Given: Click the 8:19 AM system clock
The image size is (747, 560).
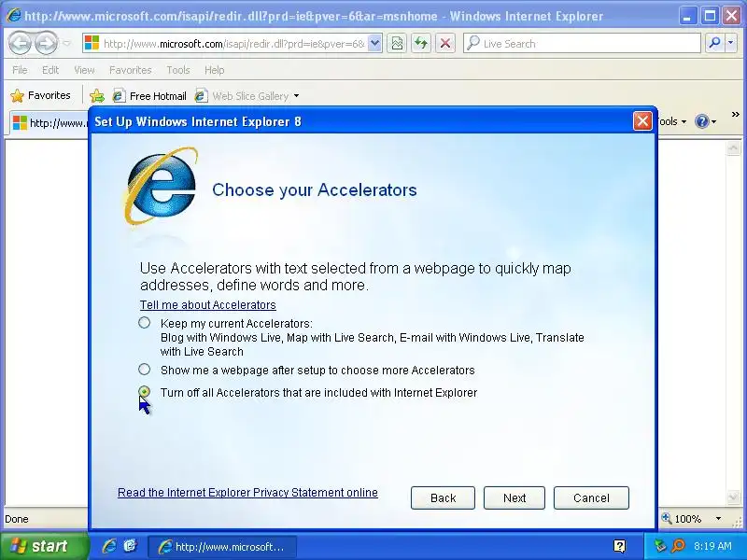Looking at the screenshot, I should coord(712,546).
